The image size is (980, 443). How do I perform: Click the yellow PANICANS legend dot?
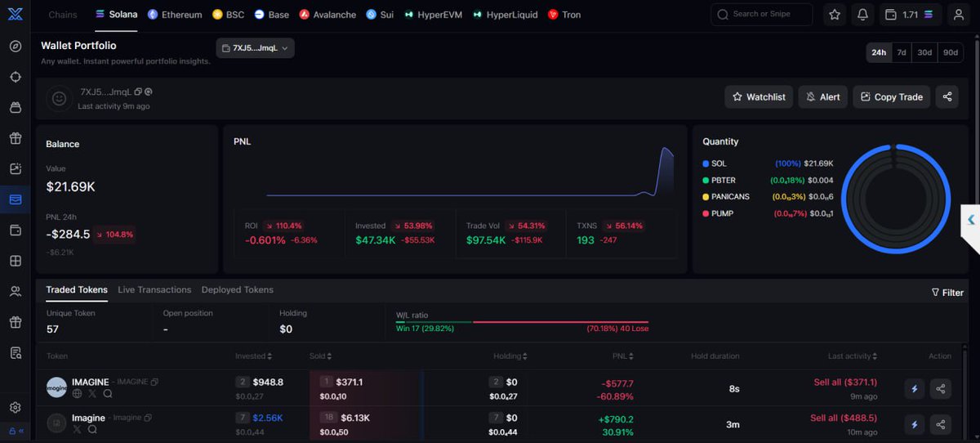(x=706, y=197)
